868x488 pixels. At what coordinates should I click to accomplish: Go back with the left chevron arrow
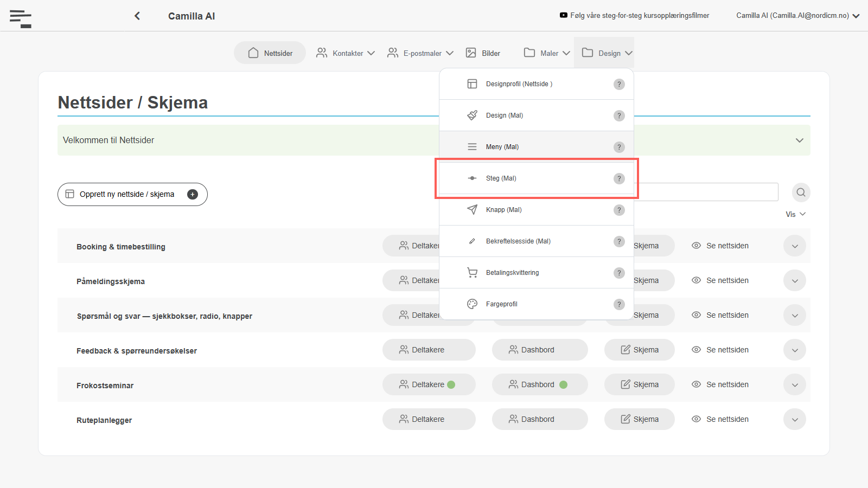137,16
